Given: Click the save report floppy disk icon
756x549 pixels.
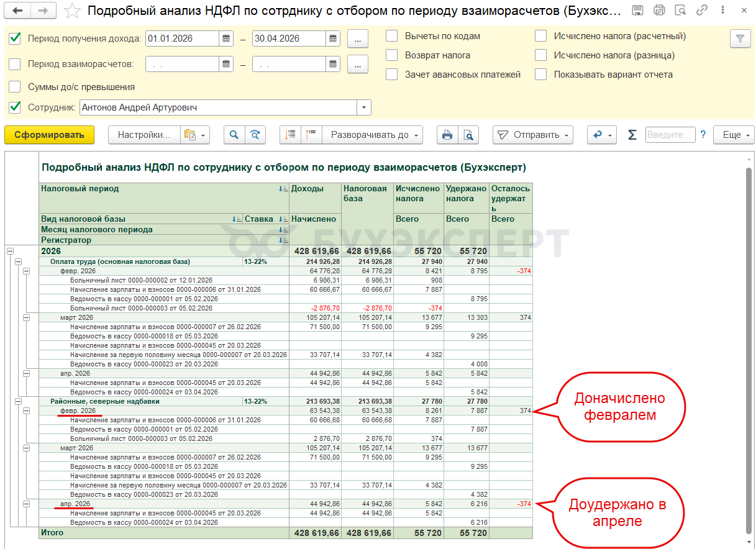Looking at the screenshot, I should click(637, 11).
